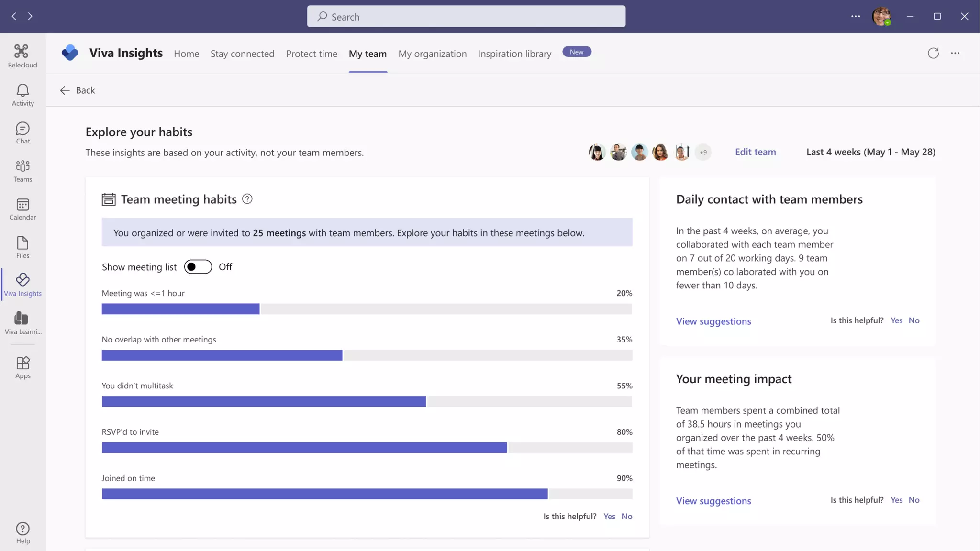Open Files in the left rail
This screenshot has height=551, width=980.
[x=22, y=247]
